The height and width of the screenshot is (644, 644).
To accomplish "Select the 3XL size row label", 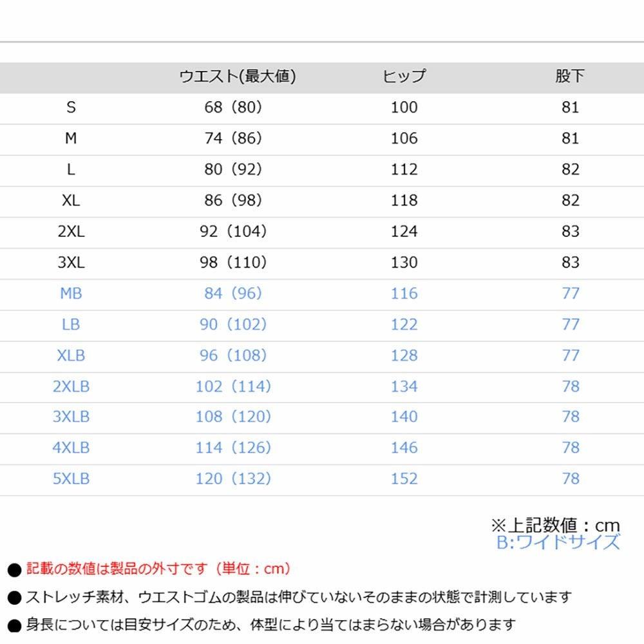I will [71, 263].
